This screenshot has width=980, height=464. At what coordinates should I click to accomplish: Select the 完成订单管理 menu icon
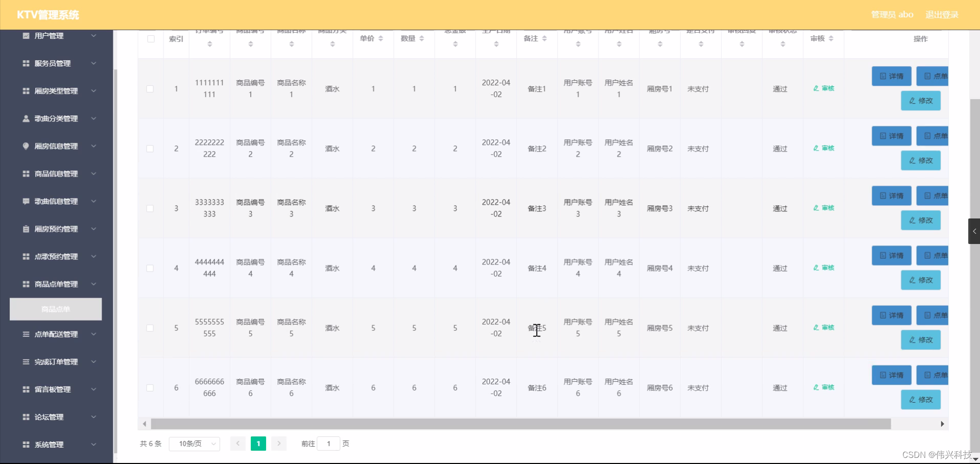click(x=25, y=362)
